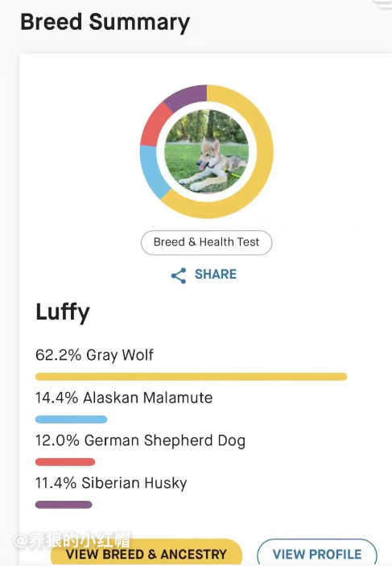The image size is (392, 566).
Task: Select the blue donut chart segment
Action: point(151,170)
